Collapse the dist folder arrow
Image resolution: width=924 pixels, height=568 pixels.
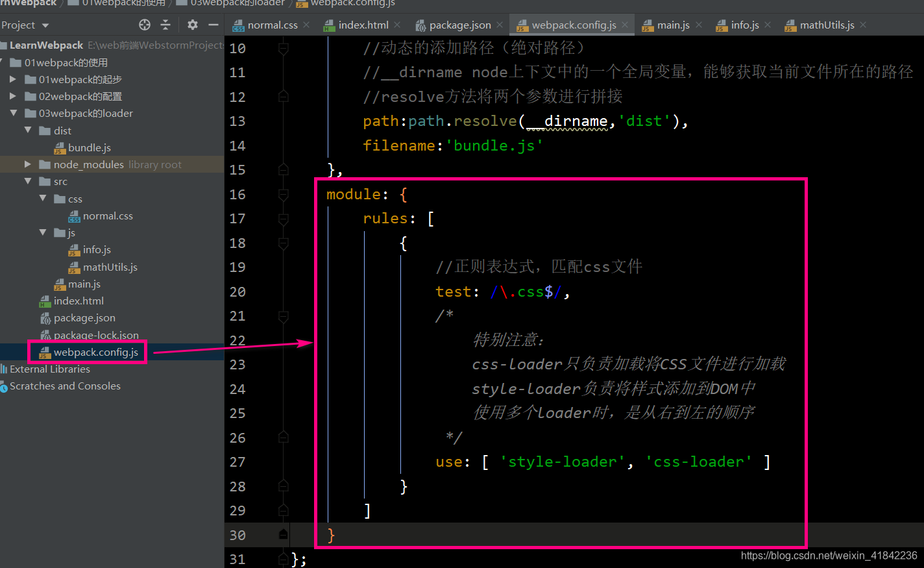(x=28, y=130)
